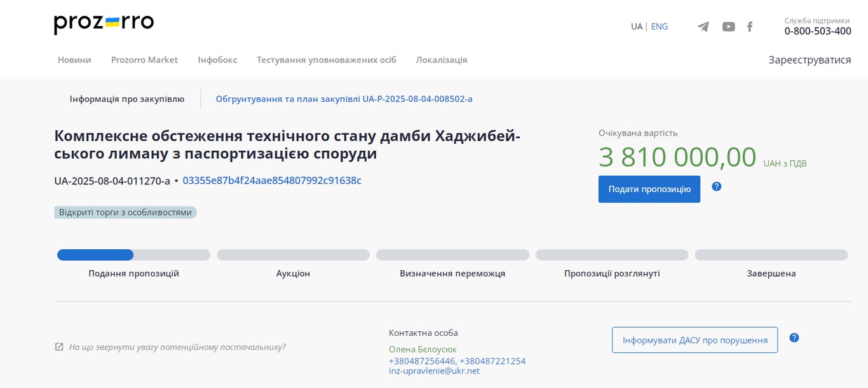Open Тестування уповноважених осіб page
Screen dimensions: 868x388
pos(326,60)
